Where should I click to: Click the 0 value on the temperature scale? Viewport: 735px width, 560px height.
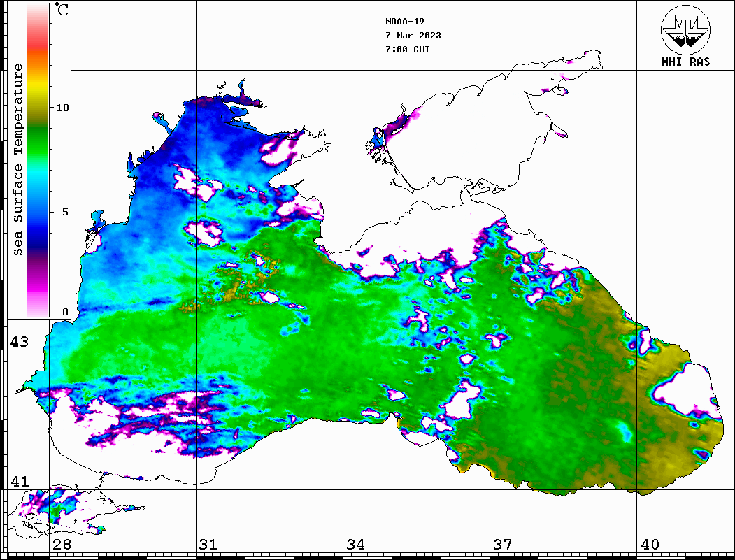pos(65,312)
